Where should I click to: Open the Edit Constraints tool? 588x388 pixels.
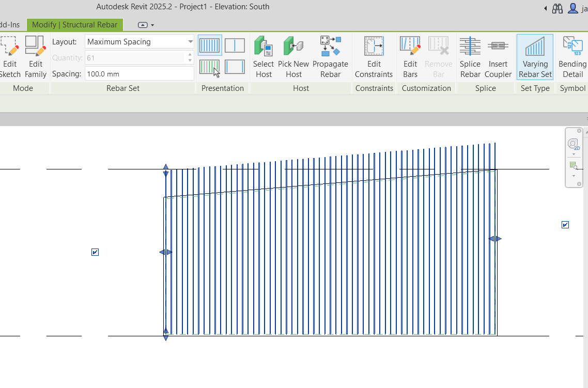tap(374, 57)
